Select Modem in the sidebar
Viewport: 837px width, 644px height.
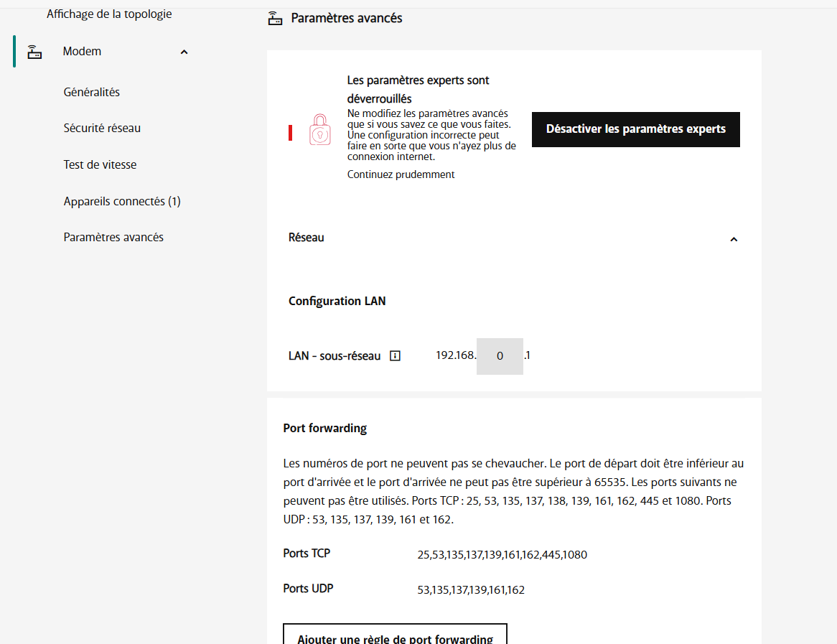[x=82, y=51]
